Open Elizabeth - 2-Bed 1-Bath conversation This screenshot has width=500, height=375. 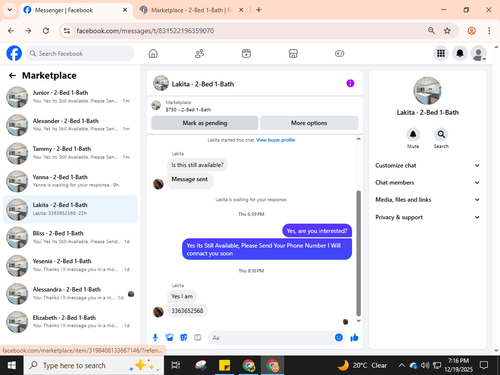click(70, 322)
